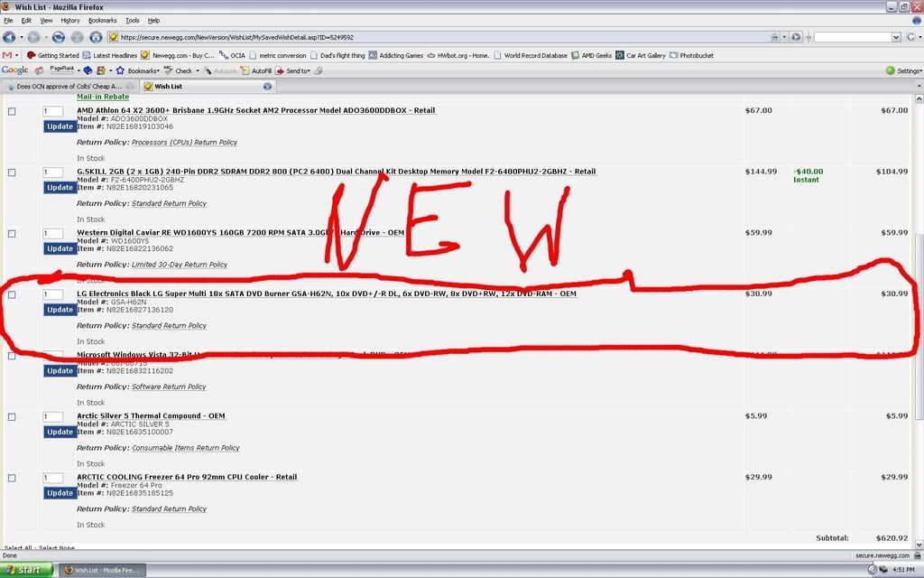Open Processors (CPUs) Return Policy link

pos(184,143)
